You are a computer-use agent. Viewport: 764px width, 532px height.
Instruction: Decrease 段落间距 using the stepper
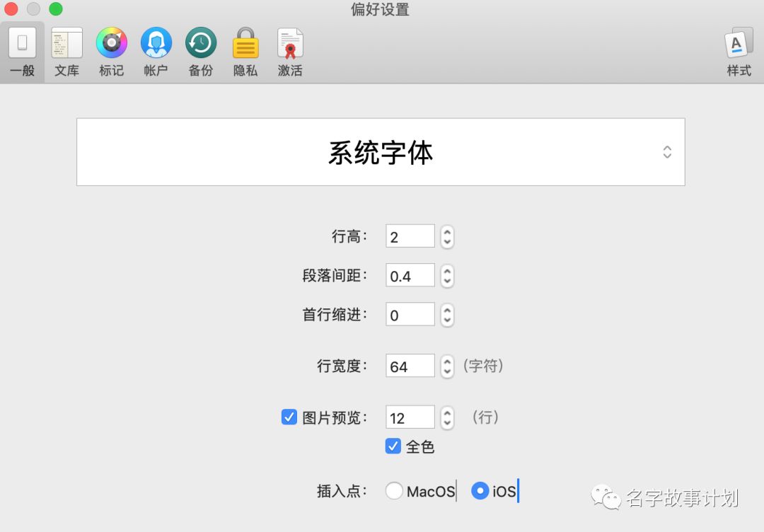point(446,280)
